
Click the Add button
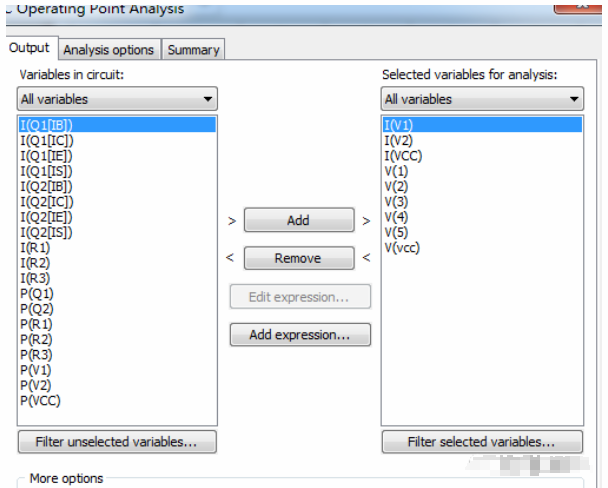(298, 220)
